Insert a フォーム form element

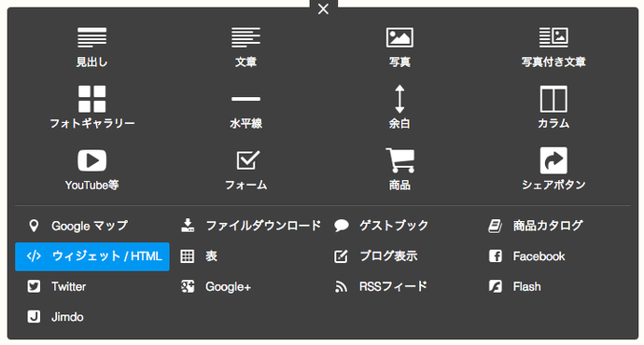245,170
